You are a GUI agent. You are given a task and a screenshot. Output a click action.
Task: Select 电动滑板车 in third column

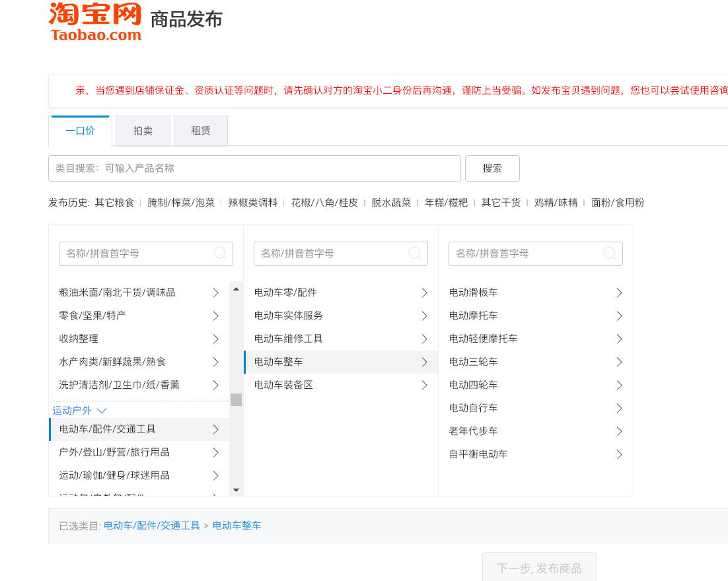[536, 292]
